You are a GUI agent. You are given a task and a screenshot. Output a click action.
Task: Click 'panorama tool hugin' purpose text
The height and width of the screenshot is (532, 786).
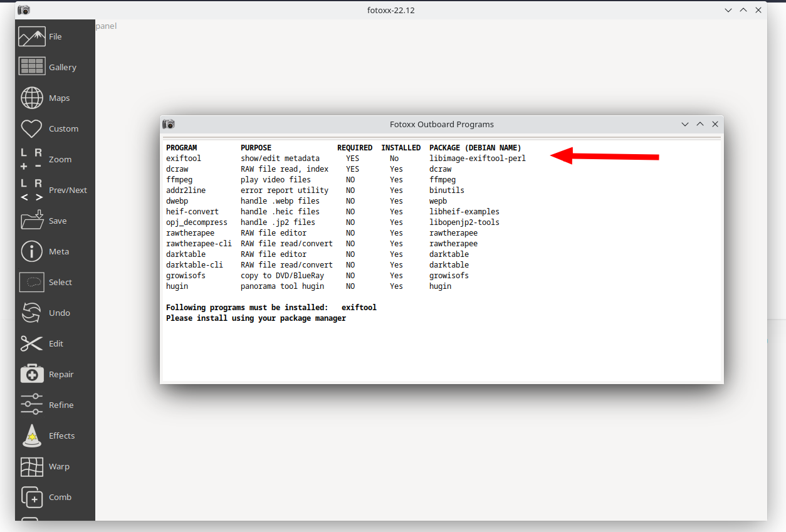point(283,286)
